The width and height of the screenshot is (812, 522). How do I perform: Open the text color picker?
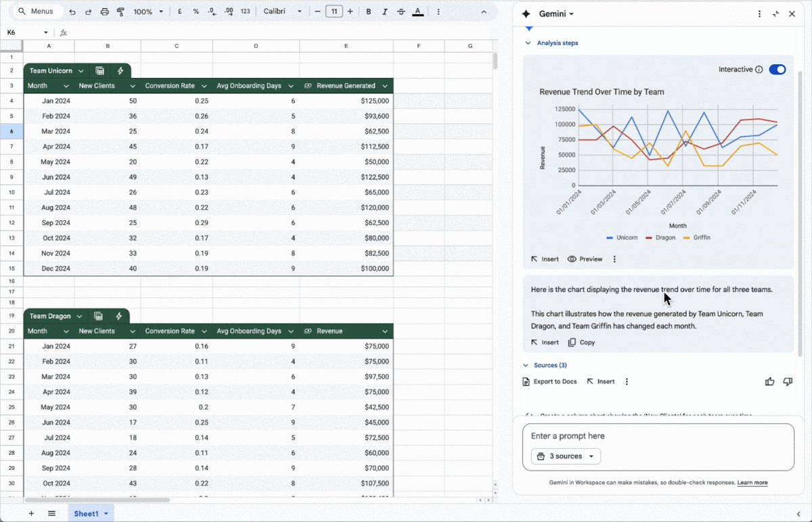click(418, 12)
